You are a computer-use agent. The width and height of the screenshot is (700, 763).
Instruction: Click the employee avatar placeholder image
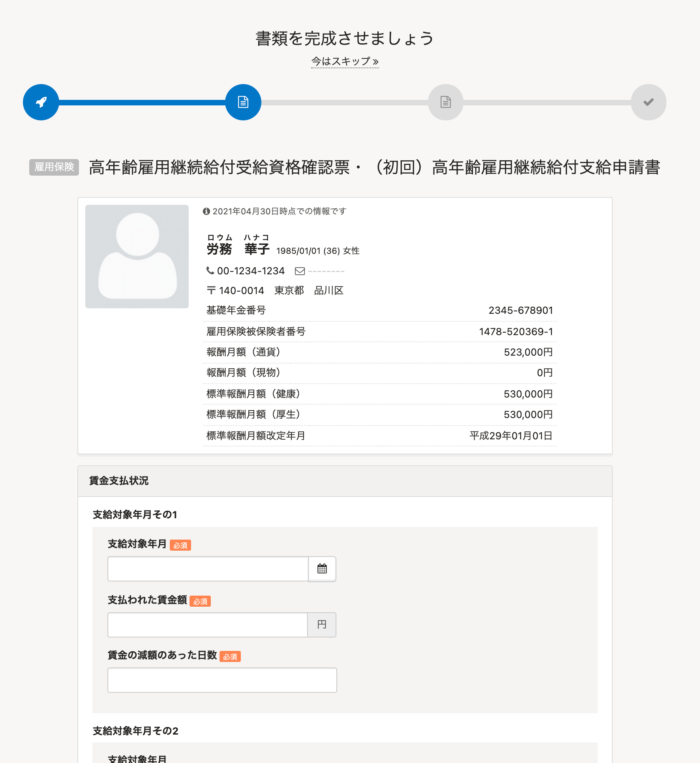137,257
